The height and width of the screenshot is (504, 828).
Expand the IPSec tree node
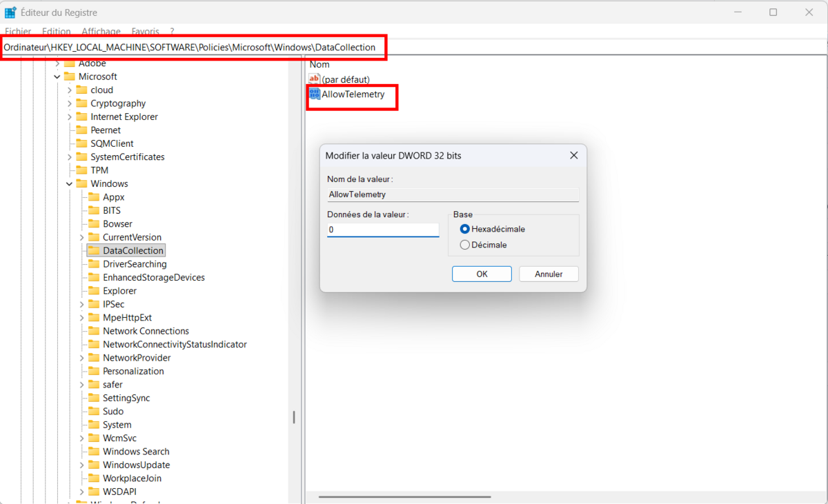(81, 304)
